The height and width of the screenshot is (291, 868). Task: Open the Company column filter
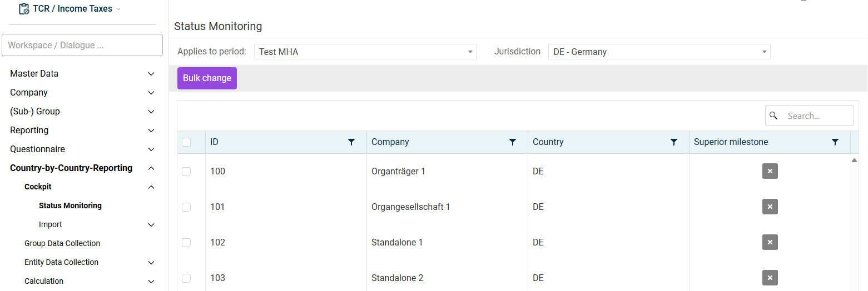[512, 142]
